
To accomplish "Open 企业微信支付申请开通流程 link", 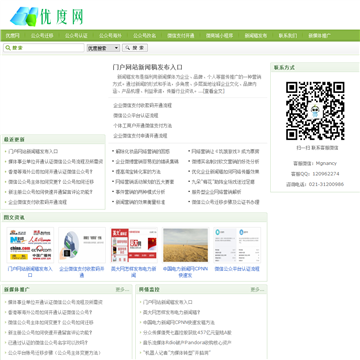I will point(140,136).
